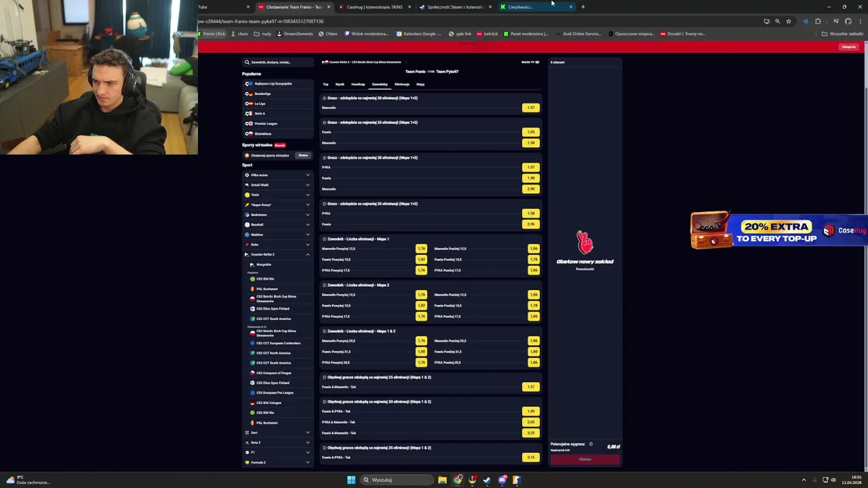Switch to Casehug kolonoskopia browser tab

click(374, 7)
